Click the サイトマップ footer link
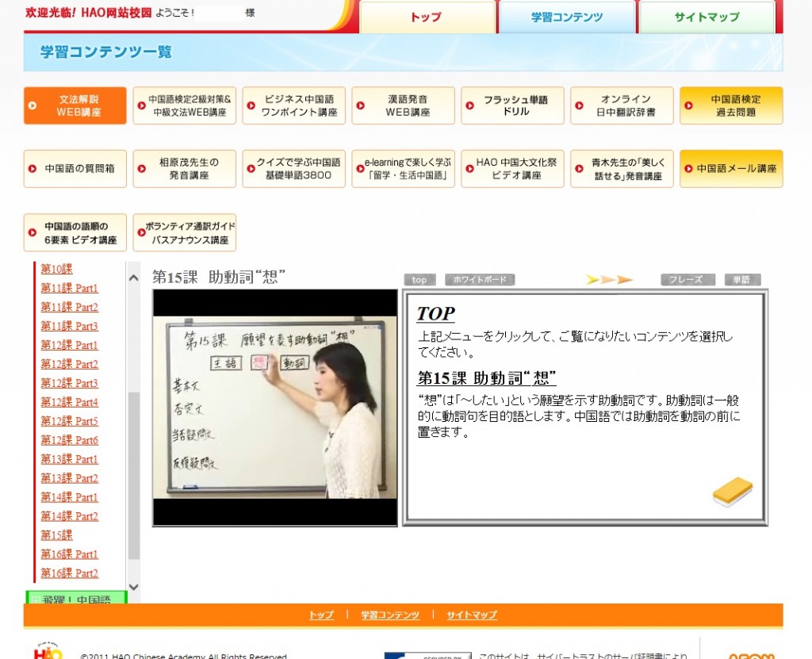Image resolution: width=812 pixels, height=659 pixels. click(472, 615)
